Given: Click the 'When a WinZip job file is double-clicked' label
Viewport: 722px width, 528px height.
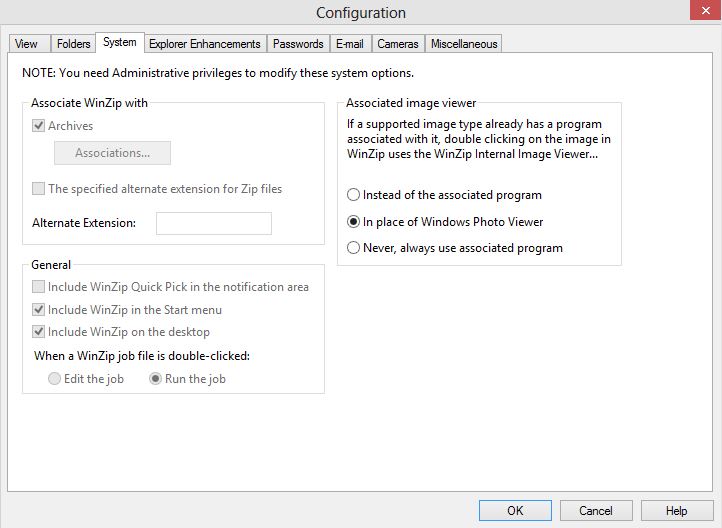Looking at the screenshot, I should 142,356.
